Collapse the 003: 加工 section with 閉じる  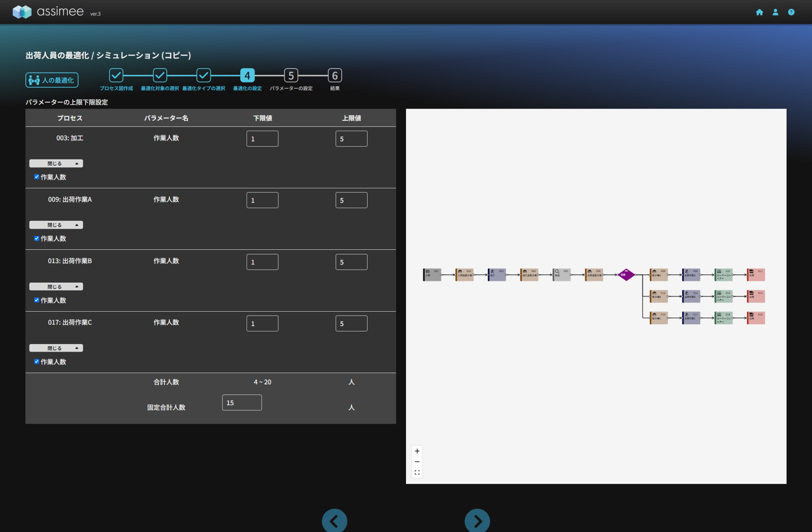click(x=56, y=163)
